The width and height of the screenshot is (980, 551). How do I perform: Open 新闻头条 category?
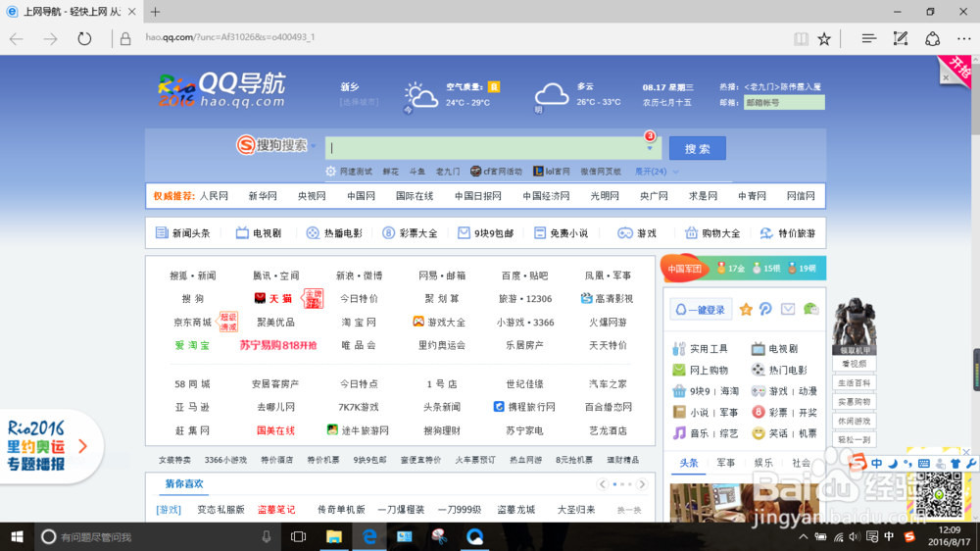coord(183,233)
